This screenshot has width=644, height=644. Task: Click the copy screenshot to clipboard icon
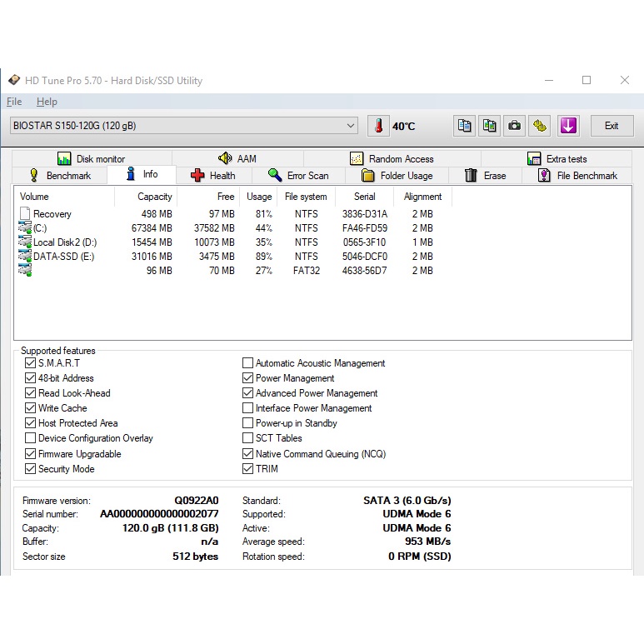coord(490,126)
